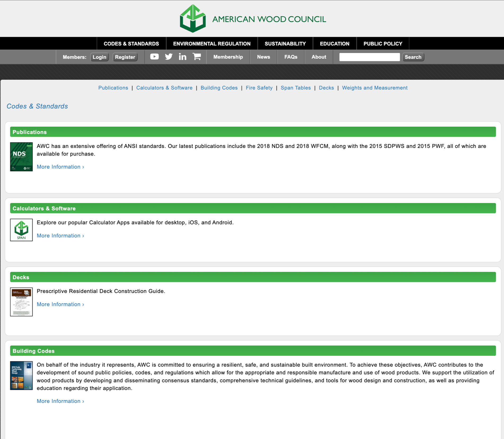
Task: Click the green Calculators & Software header
Action: (253, 208)
